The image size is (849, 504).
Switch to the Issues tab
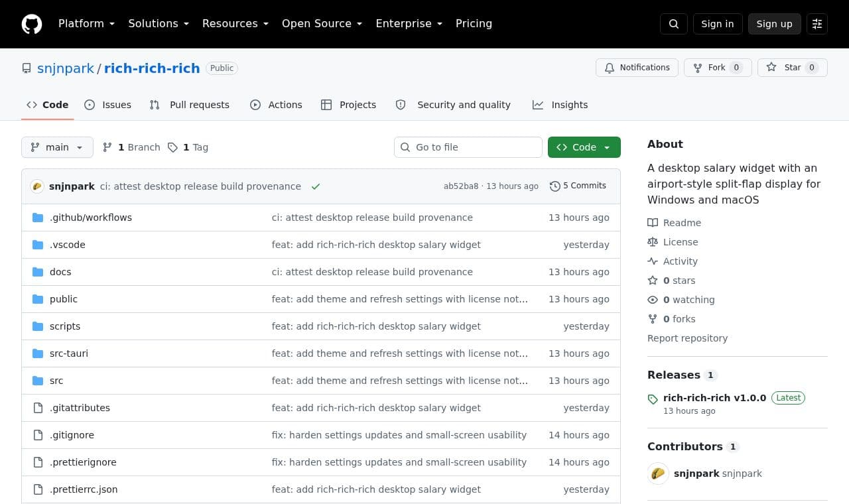pyautogui.click(x=108, y=105)
